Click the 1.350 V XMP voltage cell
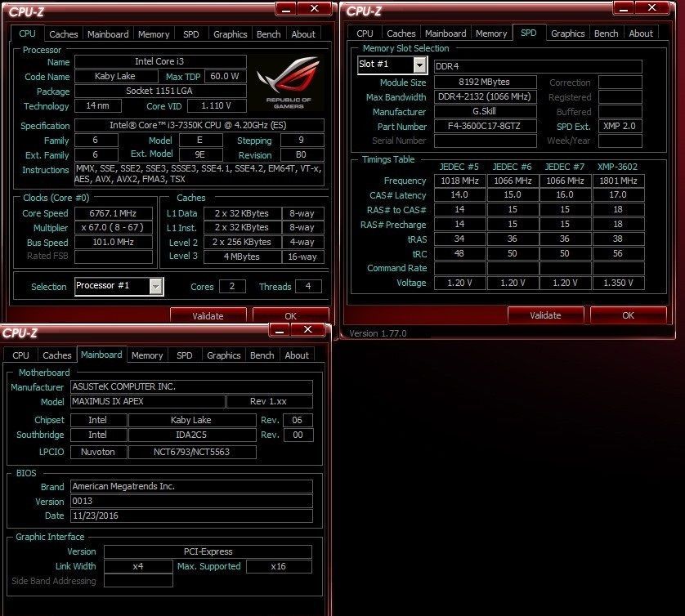The height and width of the screenshot is (616, 685). tap(618, 283)
